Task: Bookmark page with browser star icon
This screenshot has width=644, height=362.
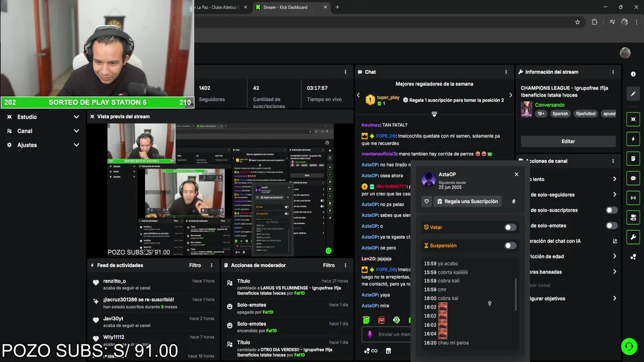Action: [x=578, y=22]
